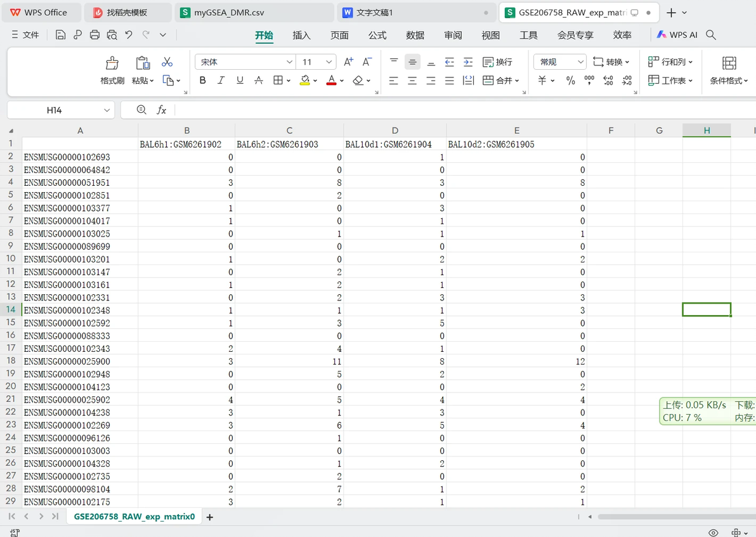Open the 数据 ribbon tab
The width and height of the screenshot is (756, 537).
click(415, 36)
